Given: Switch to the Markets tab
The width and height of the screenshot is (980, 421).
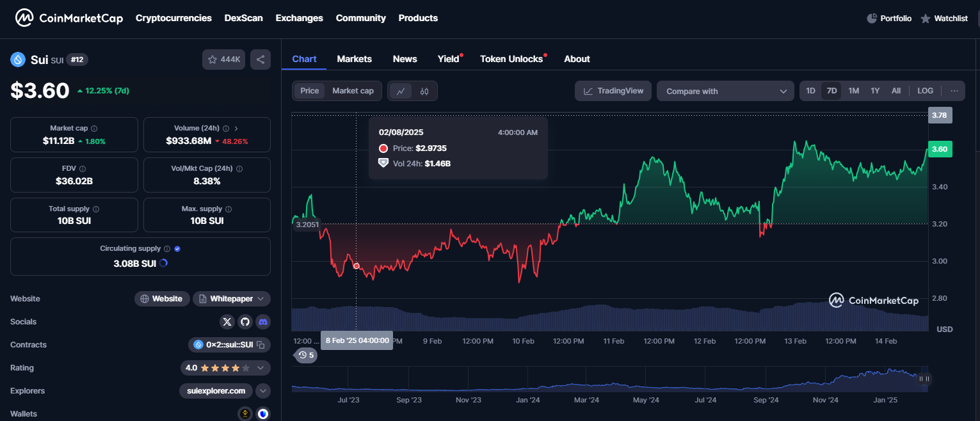Looking at the screenshot, I should [354, 59].
